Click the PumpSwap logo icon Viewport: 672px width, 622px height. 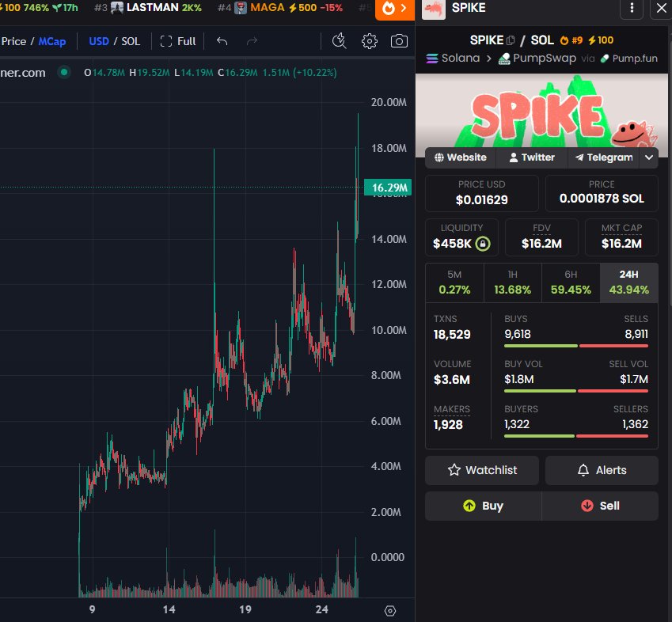(x=504, y=59)
